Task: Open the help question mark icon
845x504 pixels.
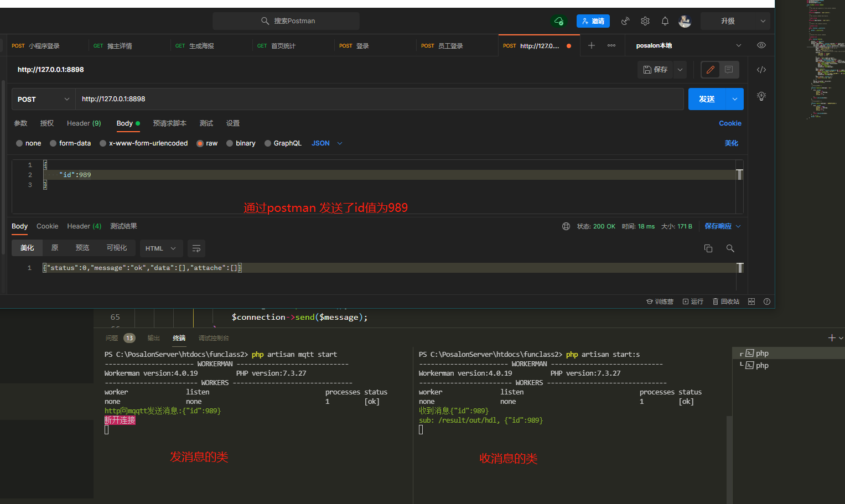Action: click(767, 302)
